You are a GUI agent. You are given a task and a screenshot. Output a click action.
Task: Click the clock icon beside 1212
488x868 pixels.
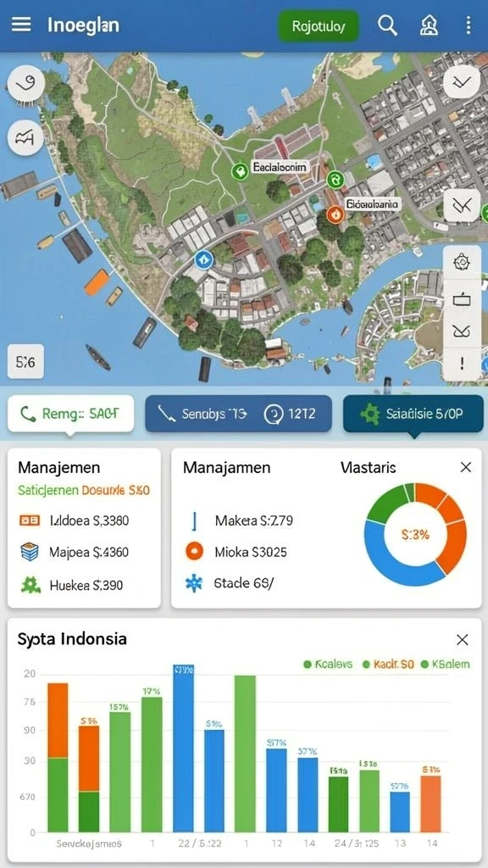click(x=274, y=414)
